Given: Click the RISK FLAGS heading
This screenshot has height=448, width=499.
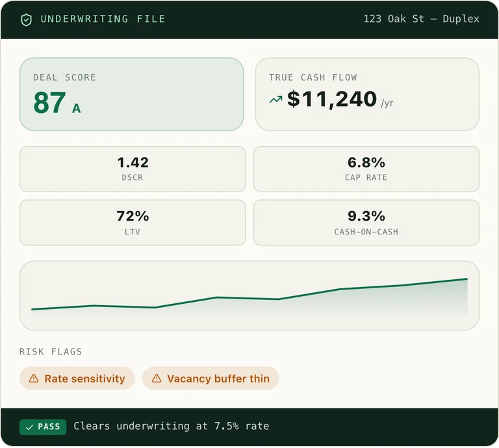Looking at the screenshot, I should 51,351.
